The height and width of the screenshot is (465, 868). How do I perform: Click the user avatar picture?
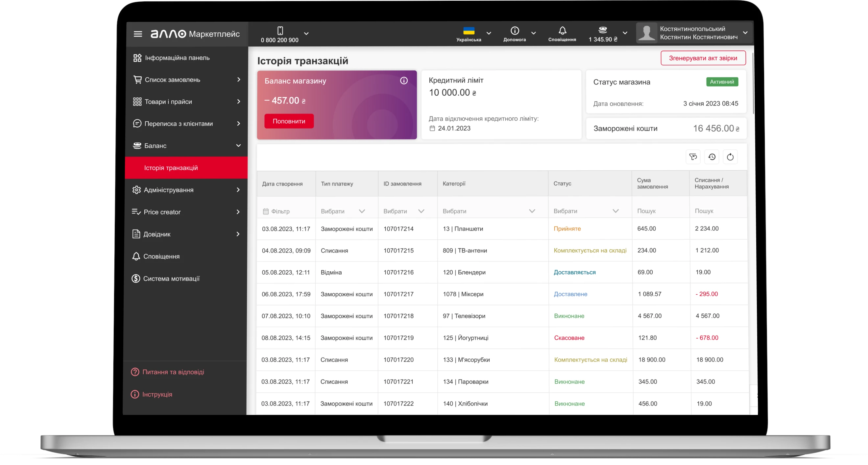click(646, 33)
